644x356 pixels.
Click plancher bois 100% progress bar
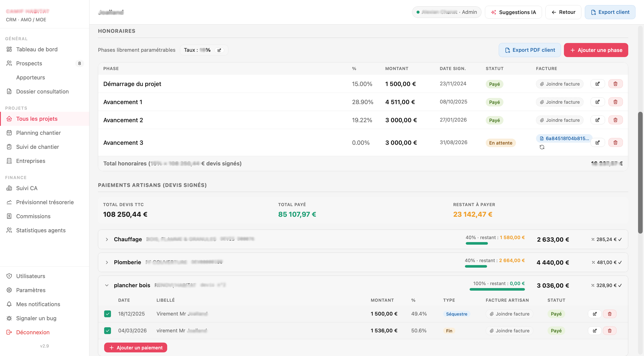[x=497, y=290]
